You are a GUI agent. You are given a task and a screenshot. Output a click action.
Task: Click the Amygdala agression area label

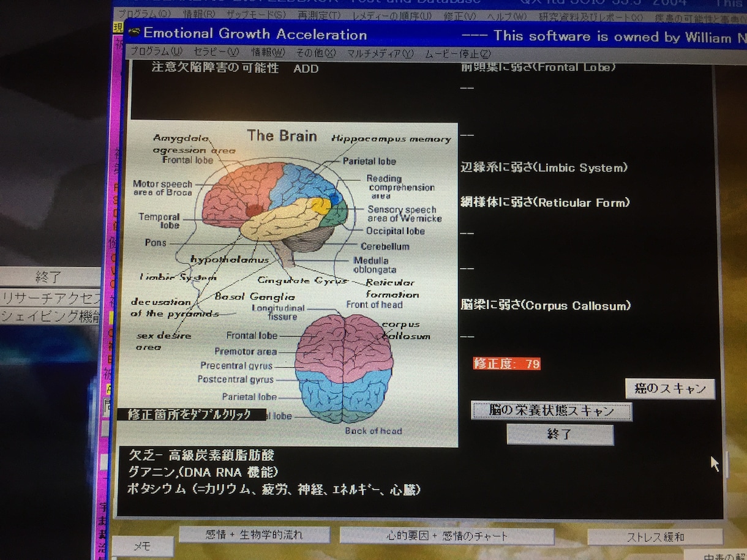[193, 144]
